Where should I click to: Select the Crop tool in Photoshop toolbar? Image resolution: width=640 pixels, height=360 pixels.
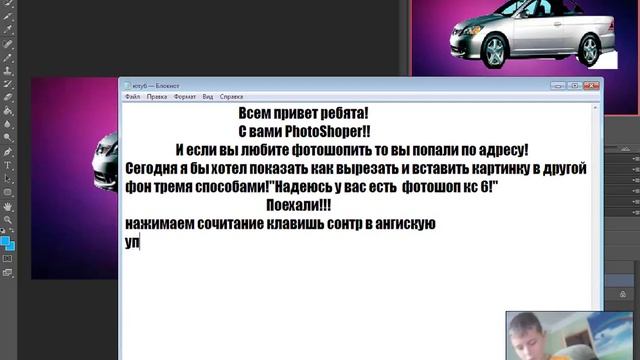pyautogui.click(x=7, y=16)
